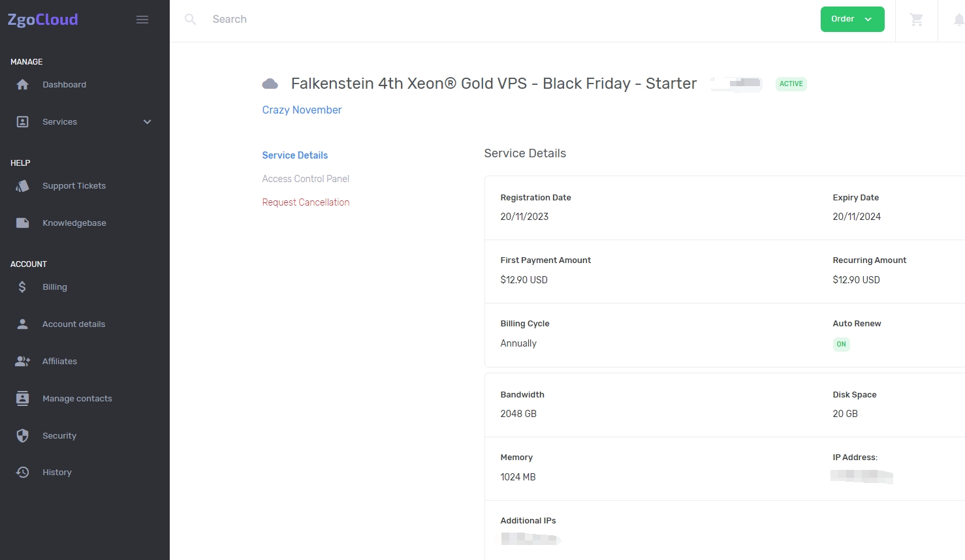Click the Billing dollar icon
Screen dimensions: 965x560
[x=22, y=287]
